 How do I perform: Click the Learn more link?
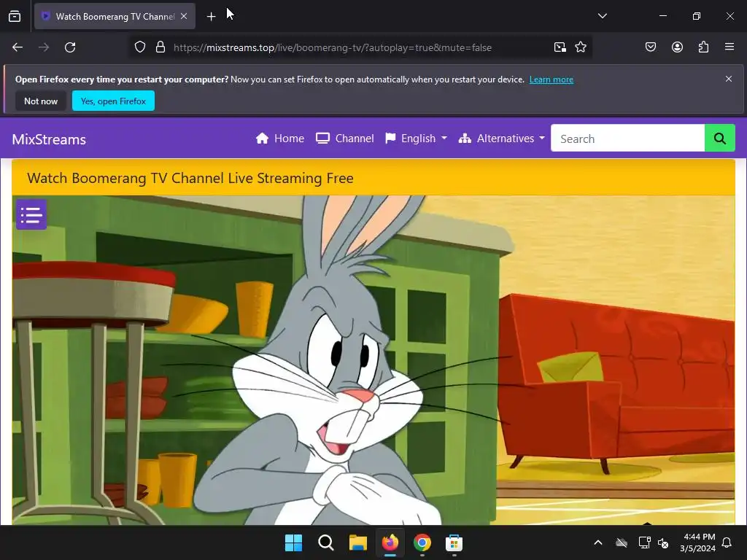tap(551, 79)
